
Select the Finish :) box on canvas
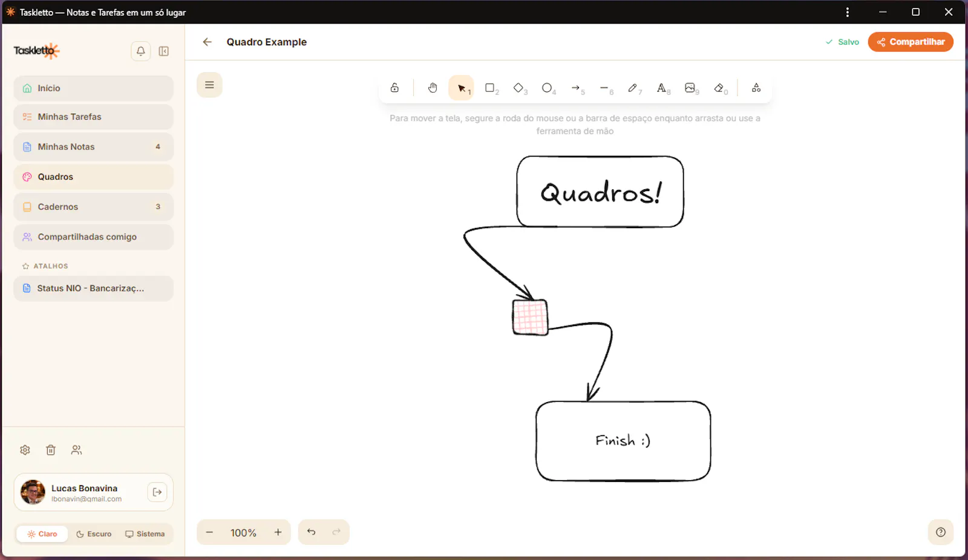pyautogui.click(x=623, y=441)
